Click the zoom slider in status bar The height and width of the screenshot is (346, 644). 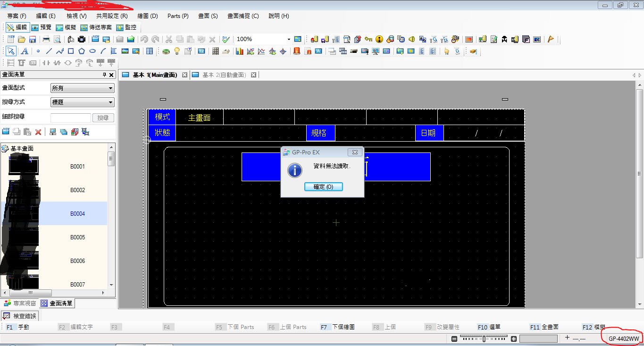tap(484, 338)
